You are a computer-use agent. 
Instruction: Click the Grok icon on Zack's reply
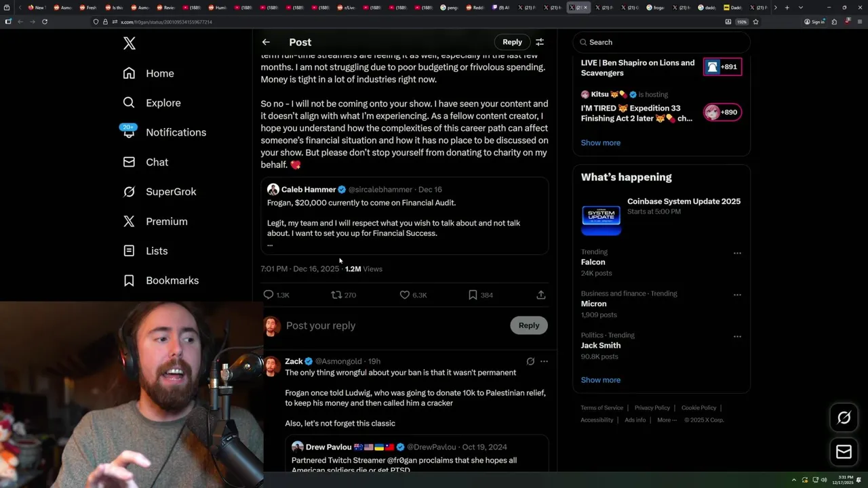click(530, 361)
